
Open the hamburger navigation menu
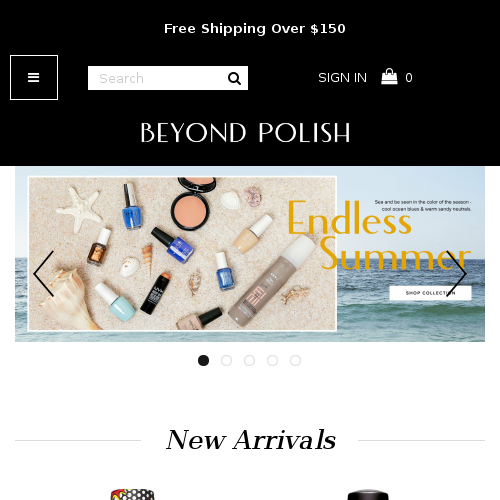[x=34, y=77]
